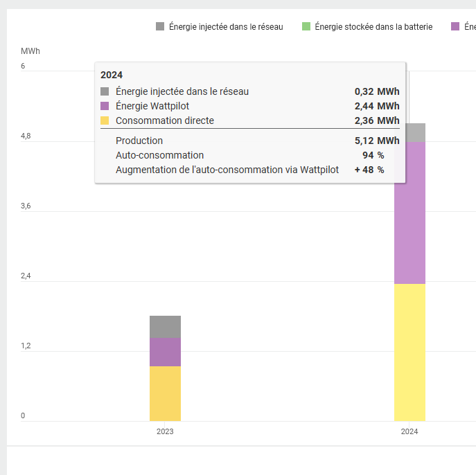Select the purple Wattpilot segment of the 2023 bar

coord(165,352)
